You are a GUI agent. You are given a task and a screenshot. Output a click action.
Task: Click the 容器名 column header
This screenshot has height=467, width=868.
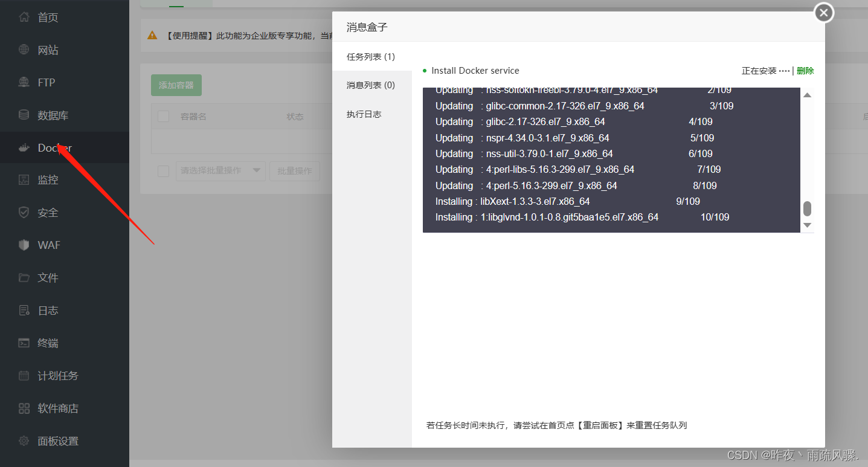coord(193,117)
